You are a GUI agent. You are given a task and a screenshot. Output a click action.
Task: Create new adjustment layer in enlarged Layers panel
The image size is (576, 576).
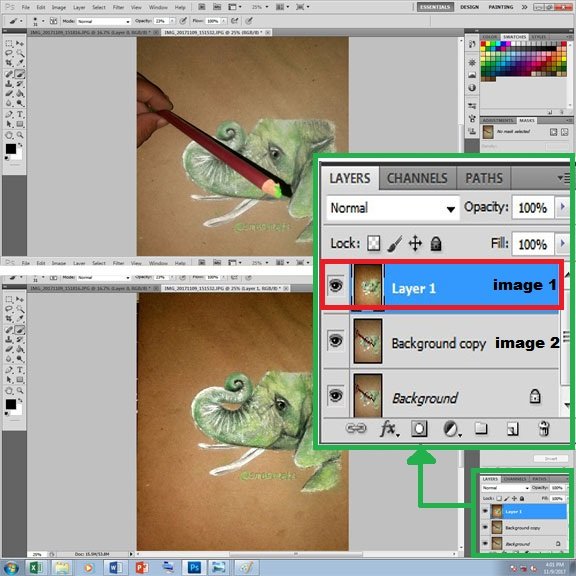point(451,429)
